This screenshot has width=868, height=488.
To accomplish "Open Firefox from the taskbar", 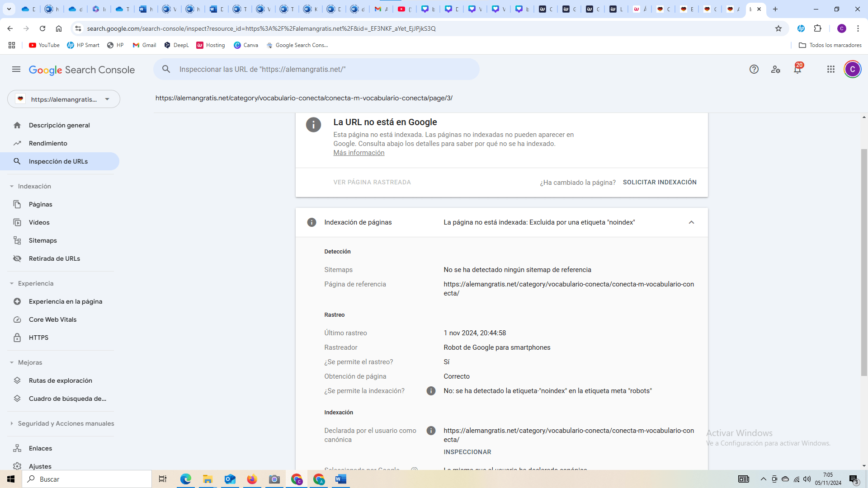I will (x=252, y=479).
